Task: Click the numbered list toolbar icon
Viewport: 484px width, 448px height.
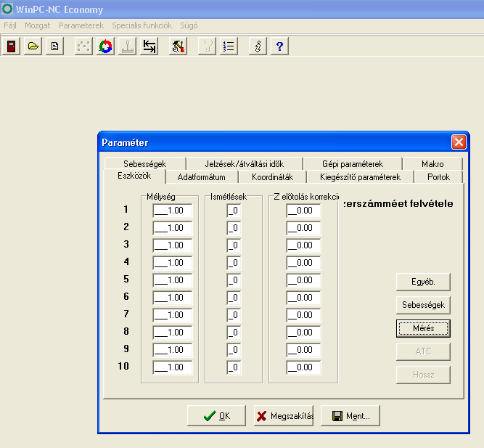Action: point(229,46)
